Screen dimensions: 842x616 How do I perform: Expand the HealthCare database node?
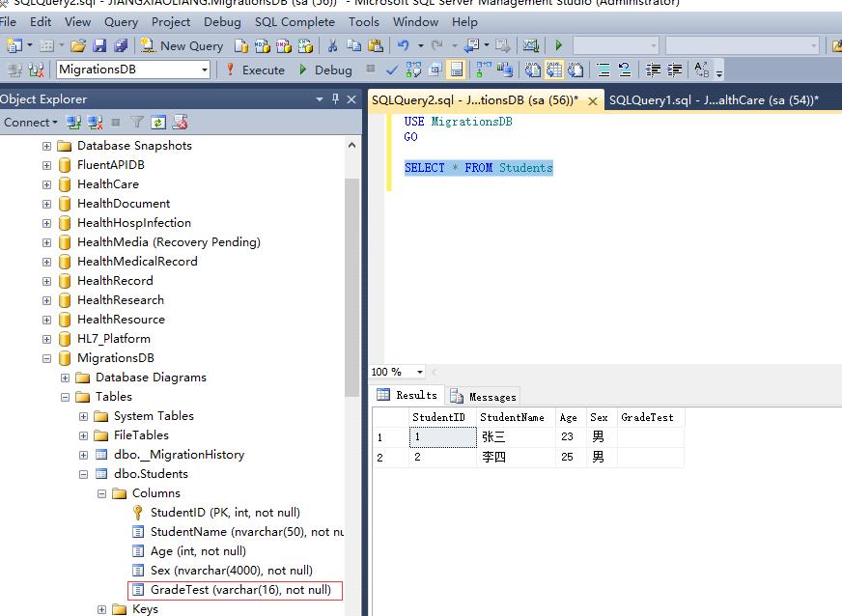pos(46,184)
